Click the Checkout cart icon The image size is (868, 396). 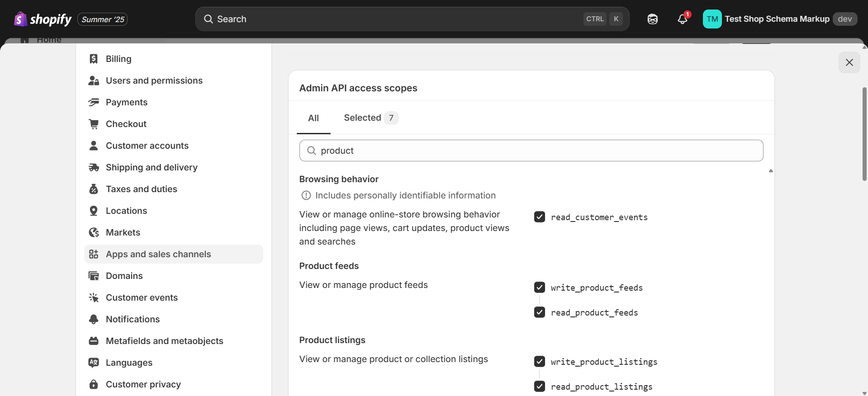[x=94, y=124]
